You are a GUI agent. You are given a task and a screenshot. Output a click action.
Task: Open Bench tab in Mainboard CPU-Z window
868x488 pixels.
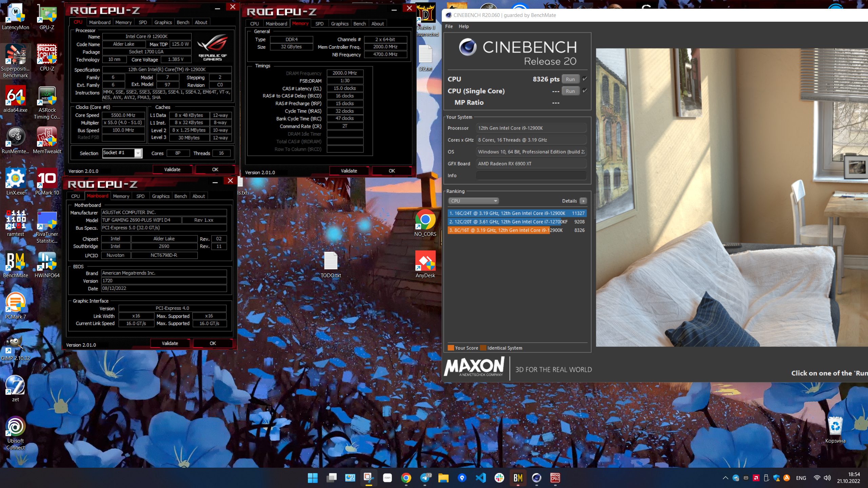click(x=180, y=196)
